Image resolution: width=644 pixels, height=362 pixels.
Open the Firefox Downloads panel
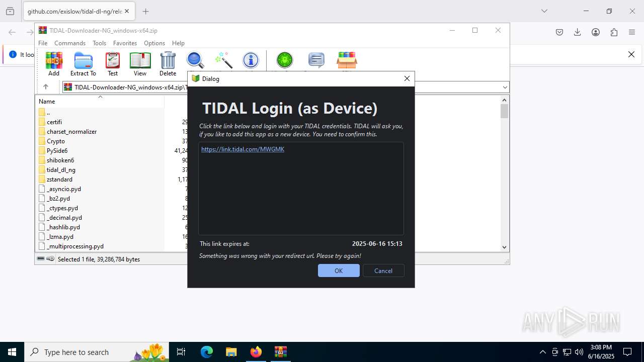click(x=578, y=32)
